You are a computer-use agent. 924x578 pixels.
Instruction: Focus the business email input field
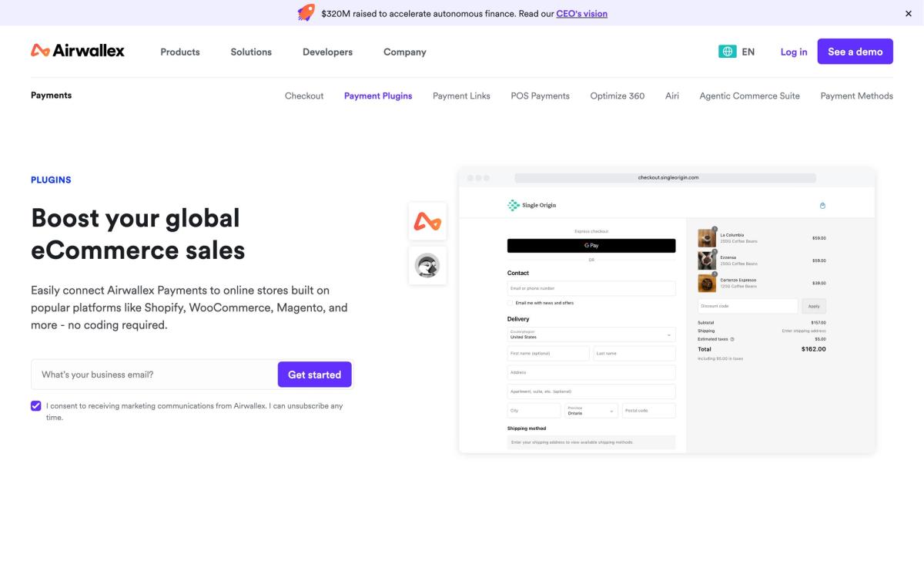(x=154, y=375)
